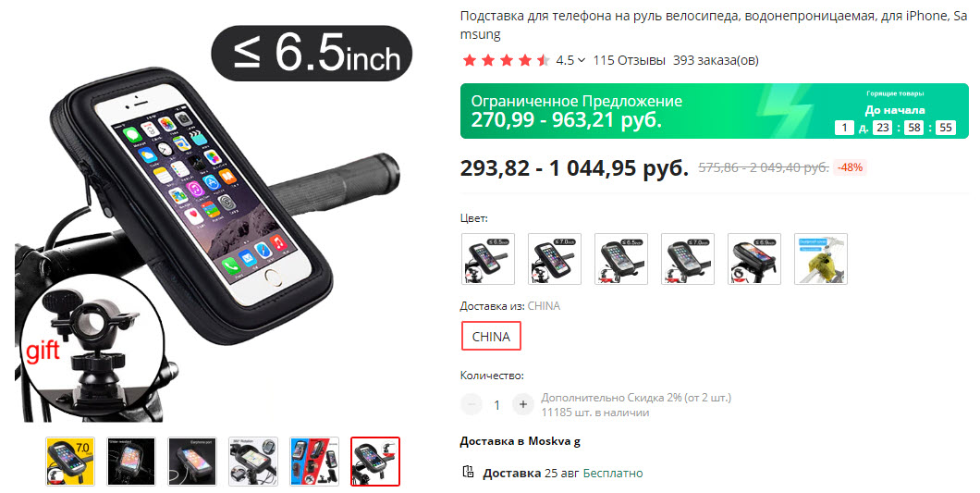Increase quantity with the plus button

point(522,405)
